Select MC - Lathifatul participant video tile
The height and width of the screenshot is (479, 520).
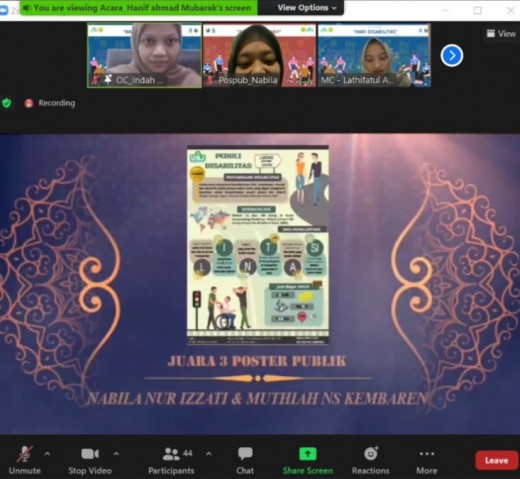pyautogui.click(x=374, y=55)
